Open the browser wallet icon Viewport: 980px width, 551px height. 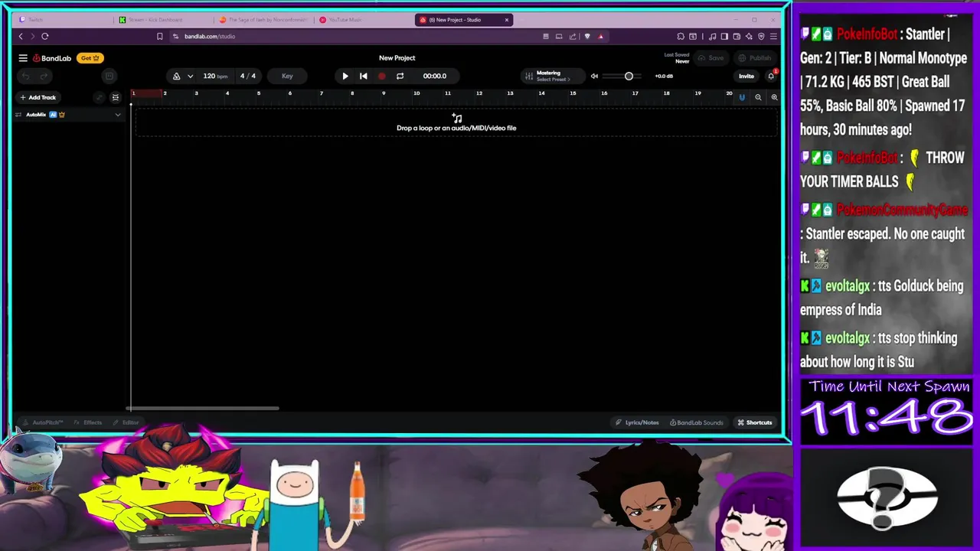point(737,36)
